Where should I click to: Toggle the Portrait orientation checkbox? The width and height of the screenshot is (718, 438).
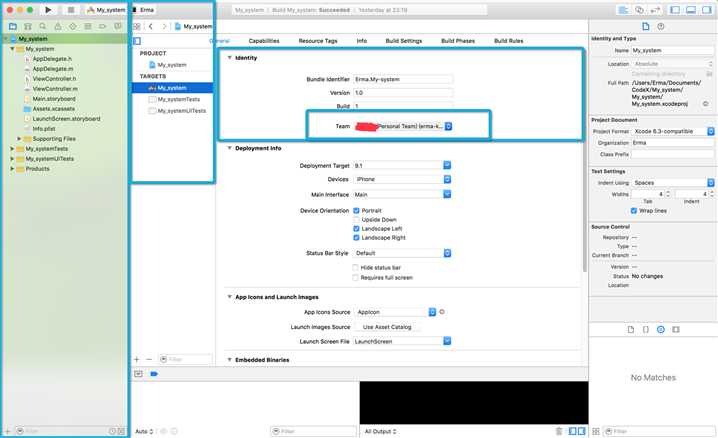(356, 211)
